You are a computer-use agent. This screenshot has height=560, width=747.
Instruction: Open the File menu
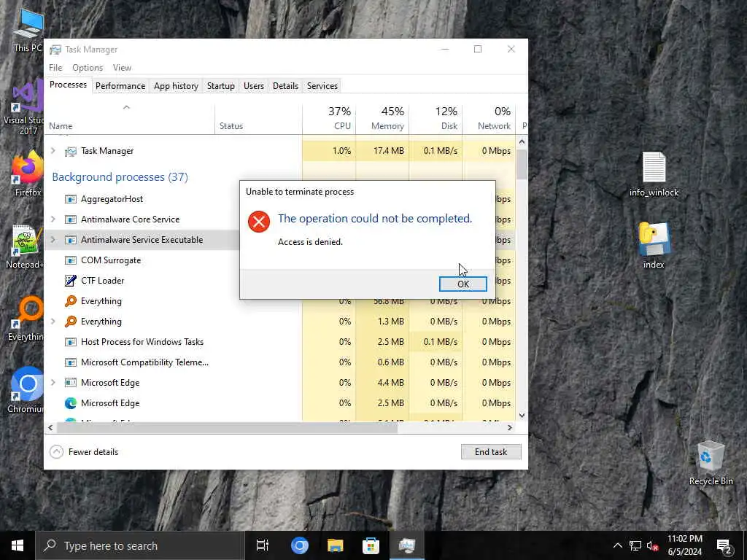click(55, 68)
